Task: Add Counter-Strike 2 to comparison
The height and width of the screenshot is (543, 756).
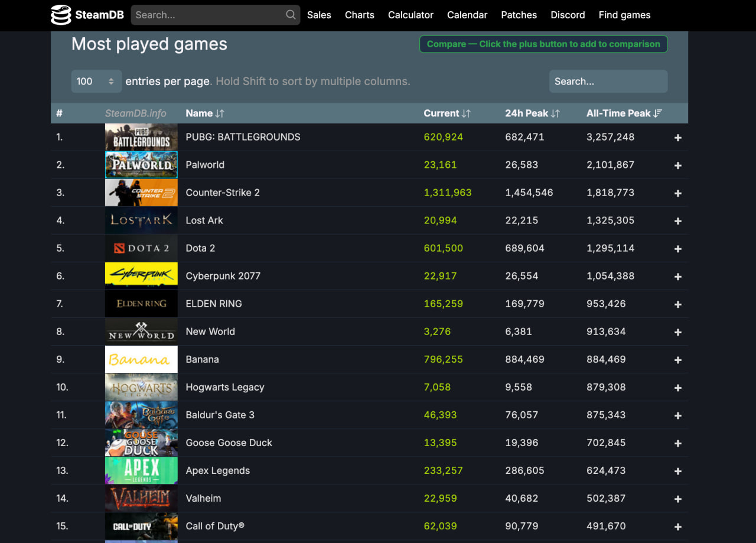Action: 678,193
